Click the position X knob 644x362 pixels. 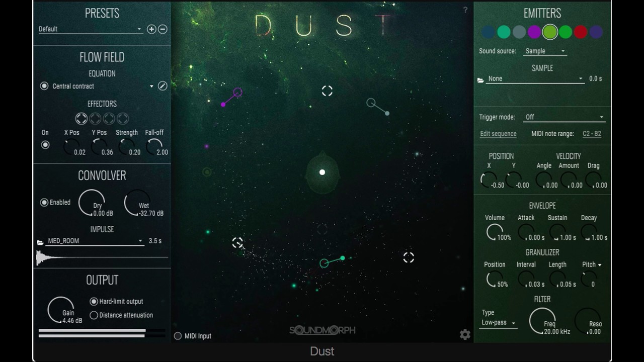[489, 180]
